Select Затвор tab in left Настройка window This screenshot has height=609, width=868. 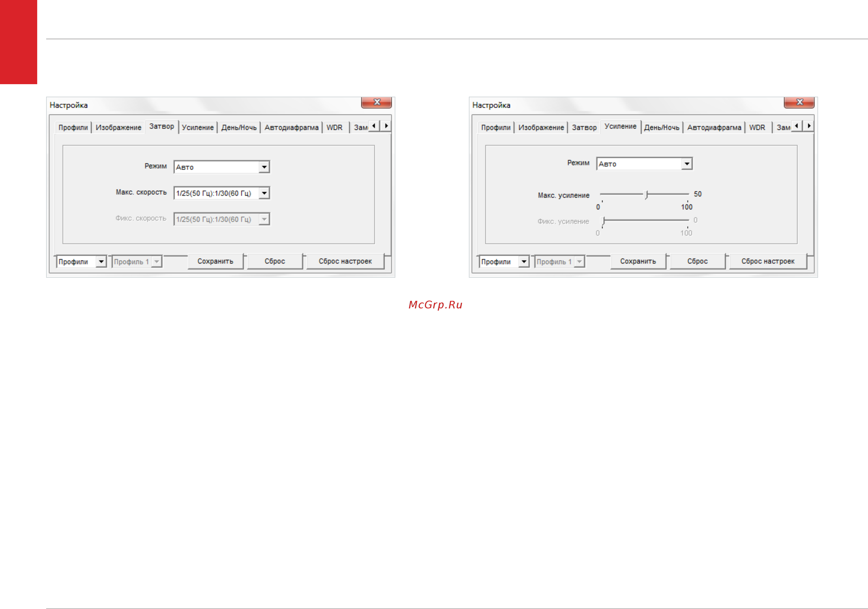point(162,127)
